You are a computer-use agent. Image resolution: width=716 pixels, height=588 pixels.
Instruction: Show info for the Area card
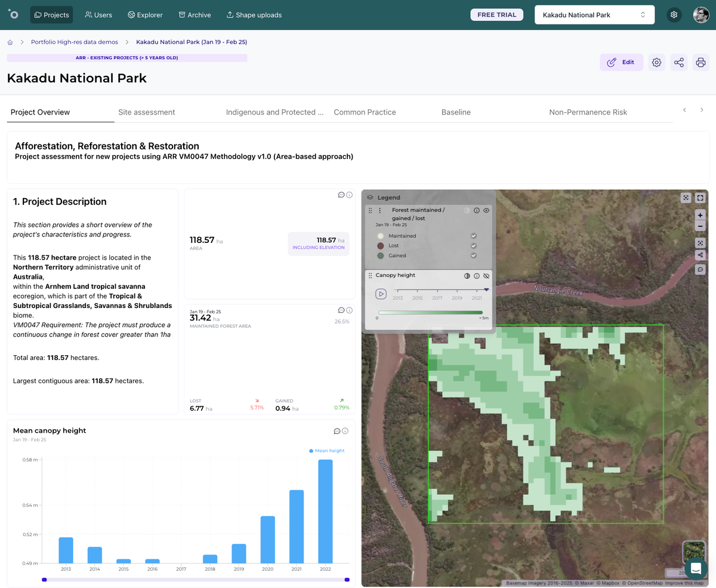350,195
